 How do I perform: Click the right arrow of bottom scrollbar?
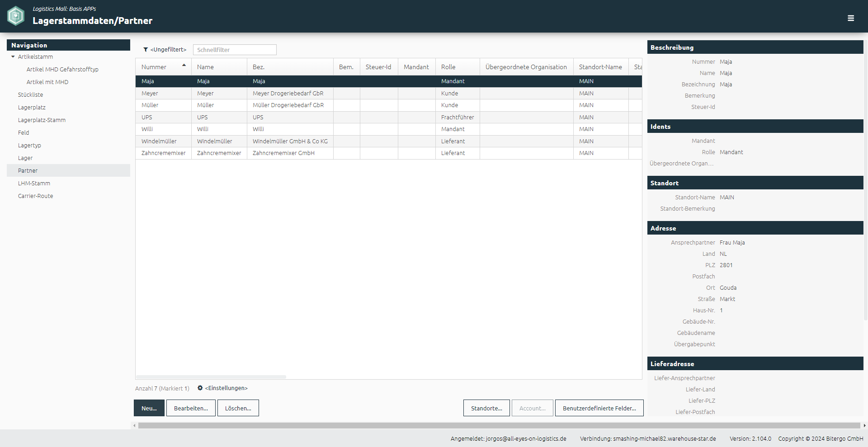(864, 425)
